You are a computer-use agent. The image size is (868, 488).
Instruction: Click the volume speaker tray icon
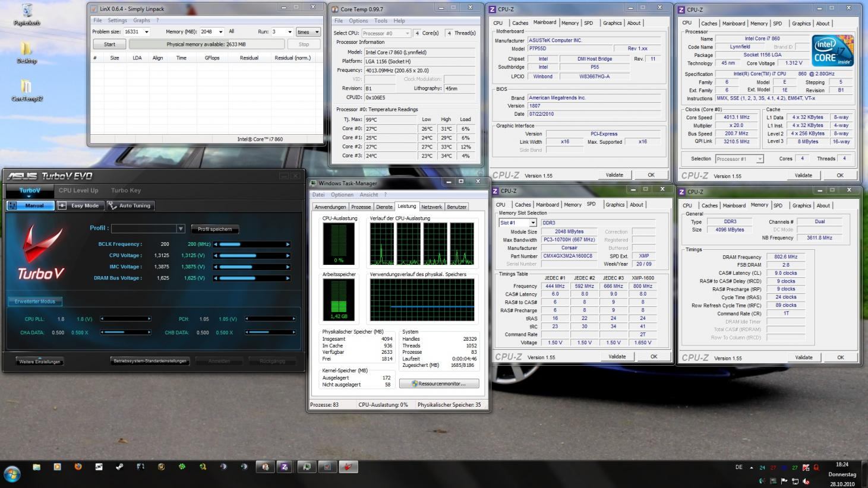pos(806,481)
